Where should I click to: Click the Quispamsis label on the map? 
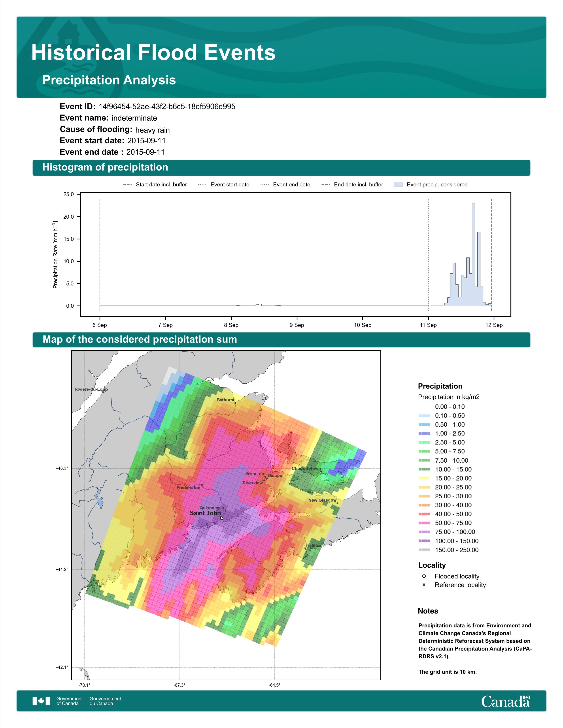coord(212,508)
